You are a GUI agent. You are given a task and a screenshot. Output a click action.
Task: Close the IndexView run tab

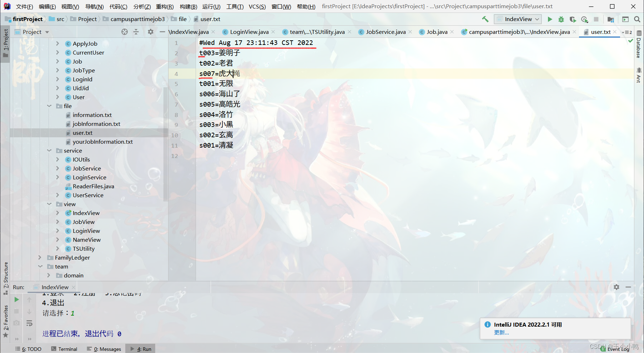coord(74,287)
